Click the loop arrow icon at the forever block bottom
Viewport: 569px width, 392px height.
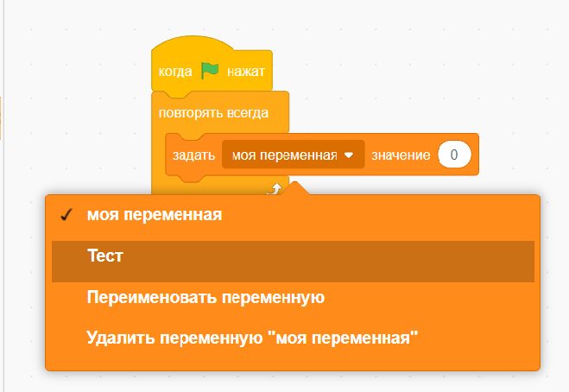(275, 189)
